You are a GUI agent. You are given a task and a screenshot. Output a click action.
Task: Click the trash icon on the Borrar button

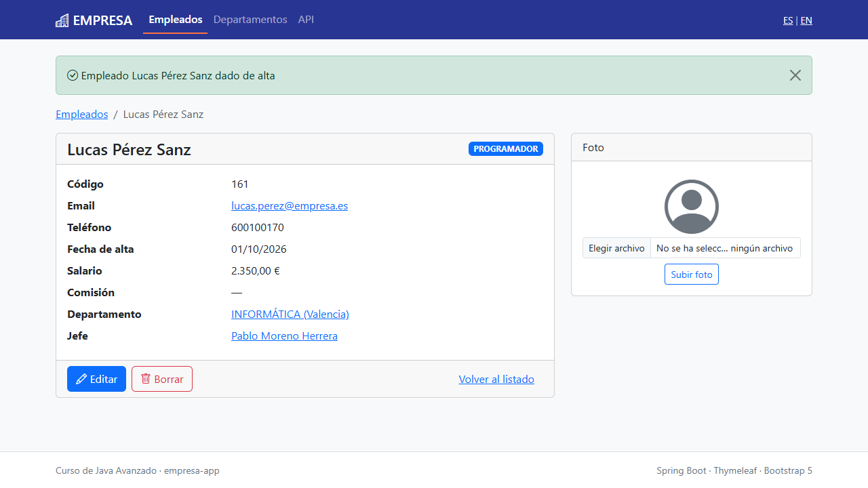146,379
